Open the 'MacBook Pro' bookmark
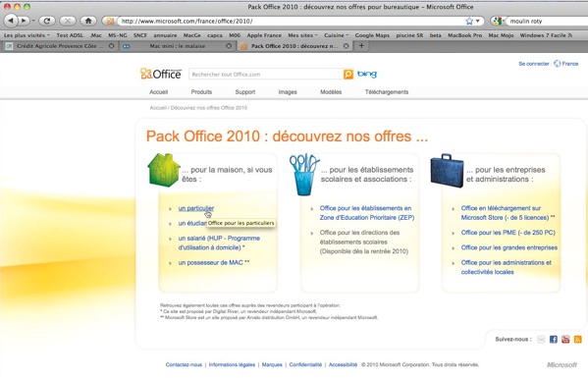 click(x=464, y=35)
